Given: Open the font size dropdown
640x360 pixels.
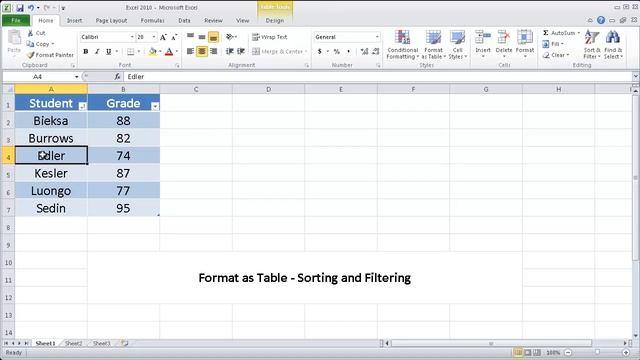Looking at the screenshot, I should (154, 37).
